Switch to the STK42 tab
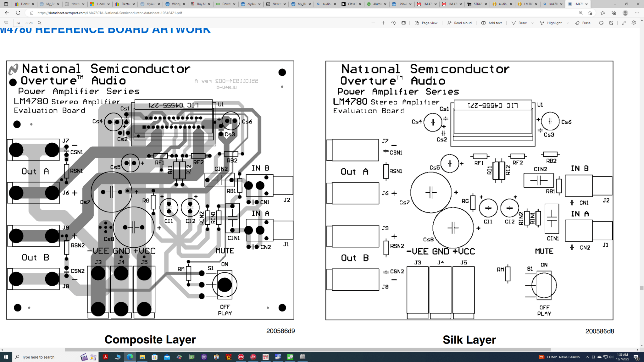The width and height of the screenshot is (644, 362). (477, 4)
